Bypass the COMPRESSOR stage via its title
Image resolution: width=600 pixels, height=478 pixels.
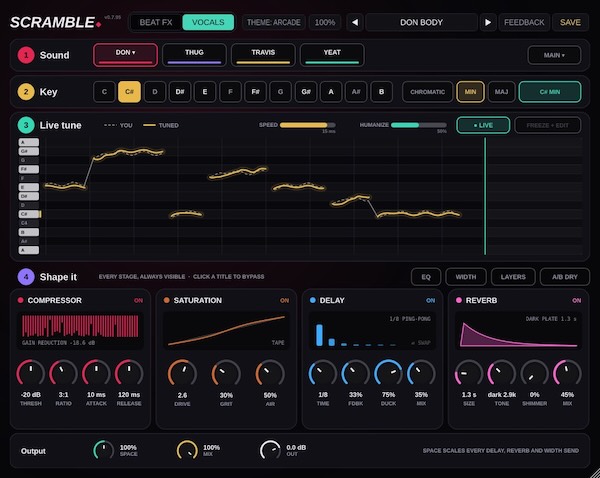(54, 300)
